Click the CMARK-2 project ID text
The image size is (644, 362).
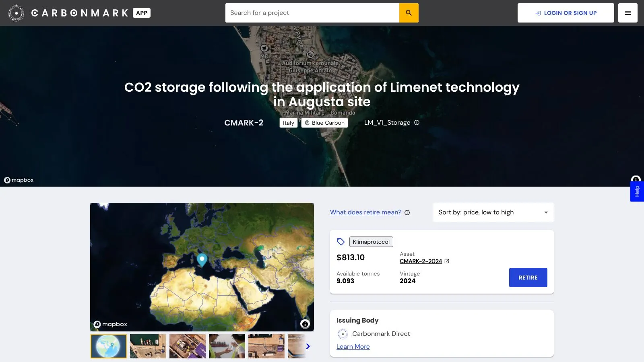tap(244, 123)
